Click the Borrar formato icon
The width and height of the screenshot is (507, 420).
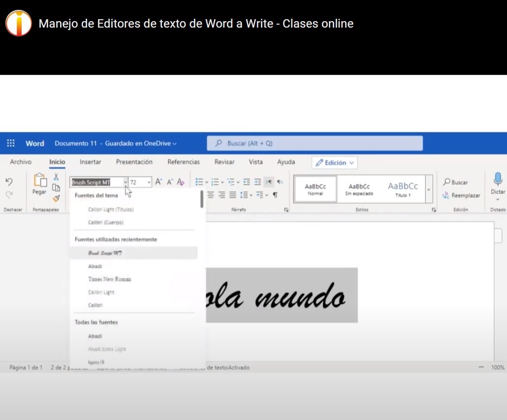[x=181, y=182]
